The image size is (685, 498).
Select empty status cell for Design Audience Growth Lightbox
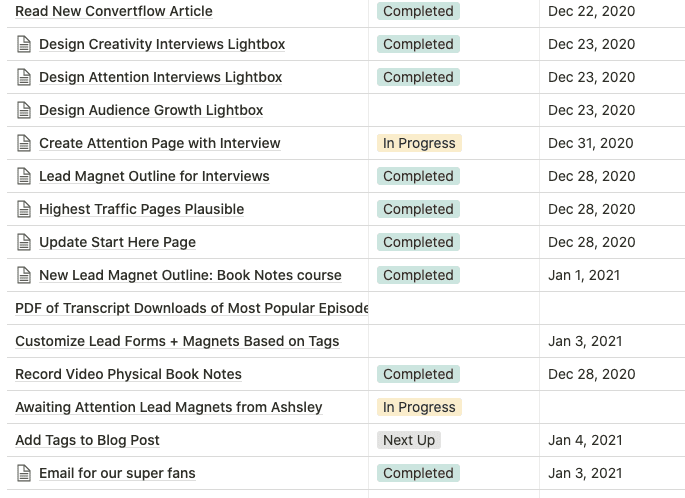(x=454, y=110)
